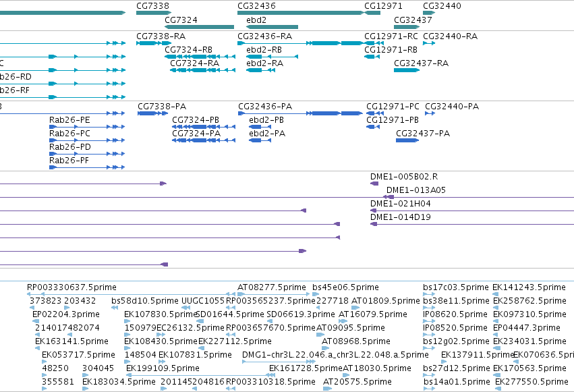Screen dimensions: 574x392
Task: Select the CG32436 gene bar
Action: tap(301, 13)
